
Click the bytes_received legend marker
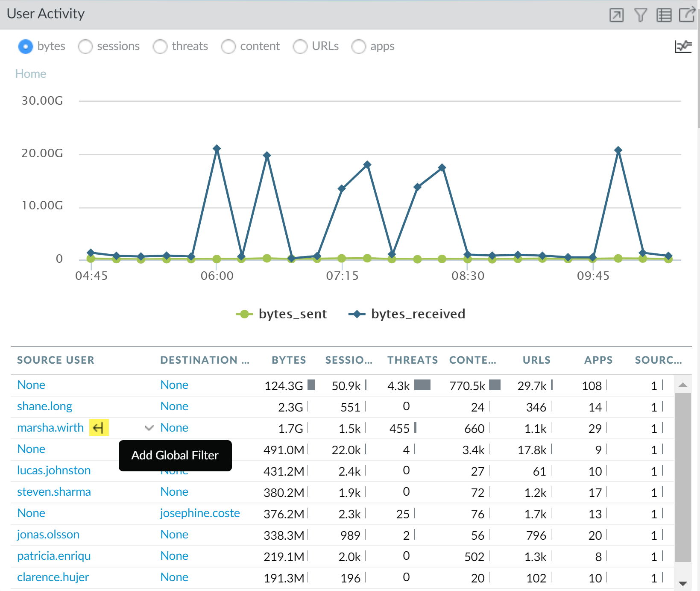click(x=357, y=314)
